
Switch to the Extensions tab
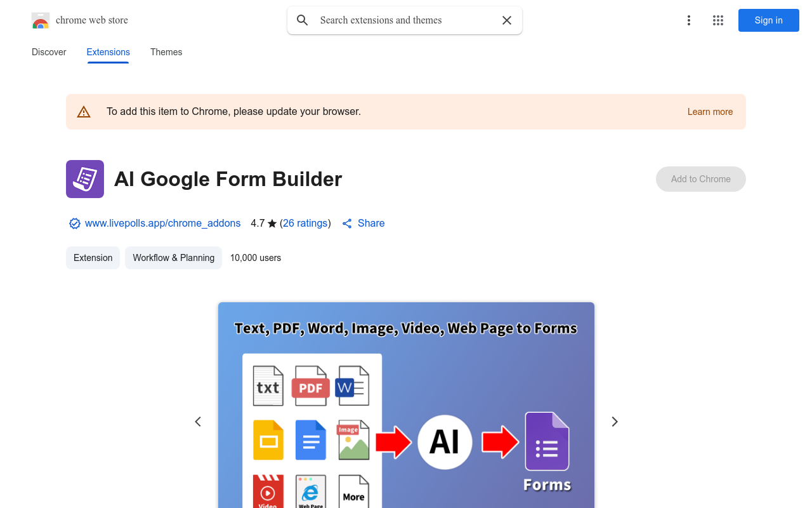coord(108,52)
